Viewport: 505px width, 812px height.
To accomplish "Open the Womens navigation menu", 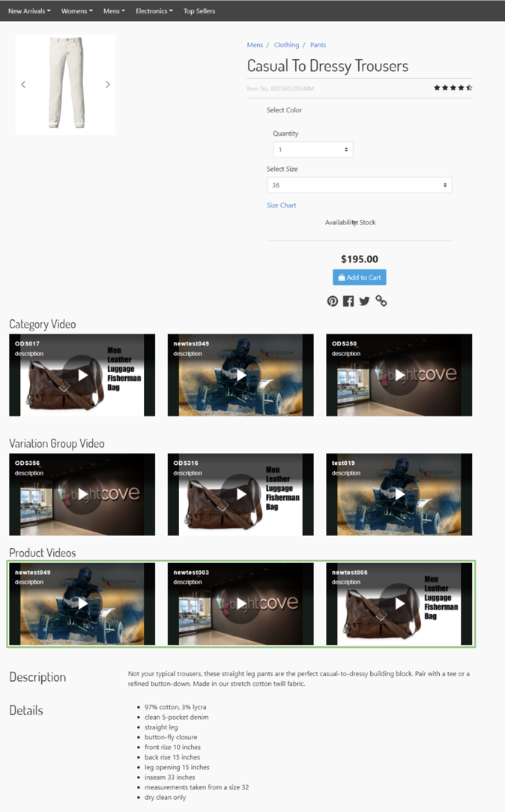I will coord(76,11).
